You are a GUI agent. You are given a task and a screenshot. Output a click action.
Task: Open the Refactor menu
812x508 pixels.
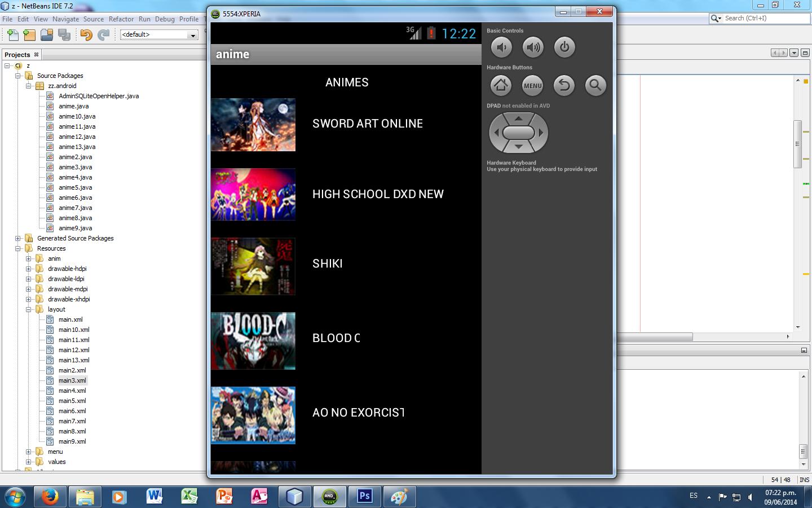pos(121,19)
